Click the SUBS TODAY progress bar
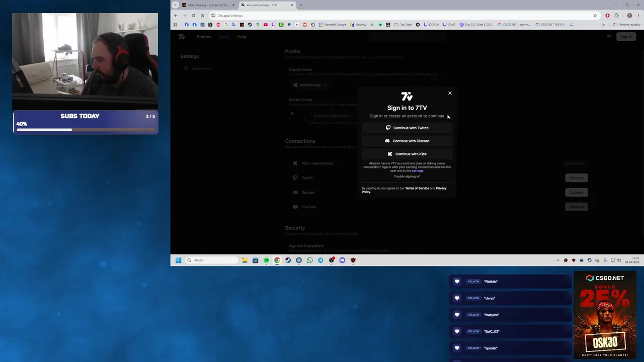Viewport: 644px width, 362px height. (x=86, y=130)
